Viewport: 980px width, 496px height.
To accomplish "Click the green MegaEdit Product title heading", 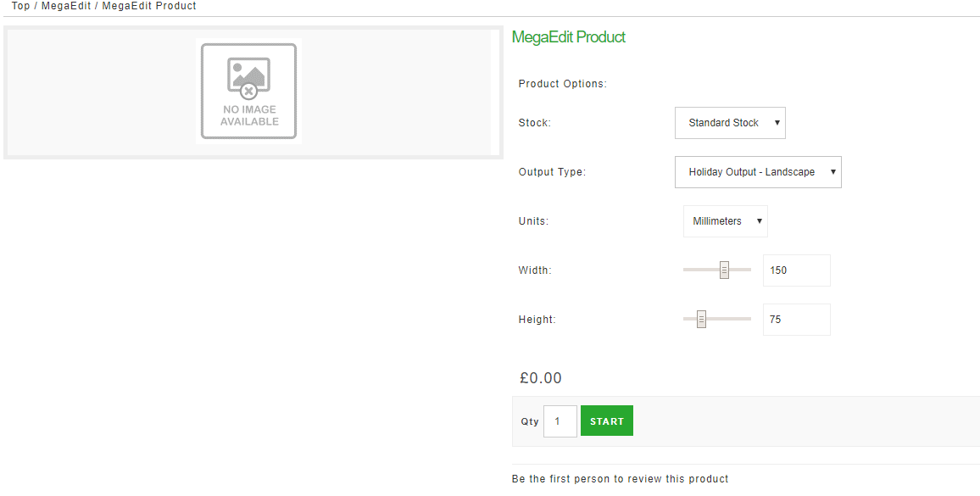I will (569, 37).
